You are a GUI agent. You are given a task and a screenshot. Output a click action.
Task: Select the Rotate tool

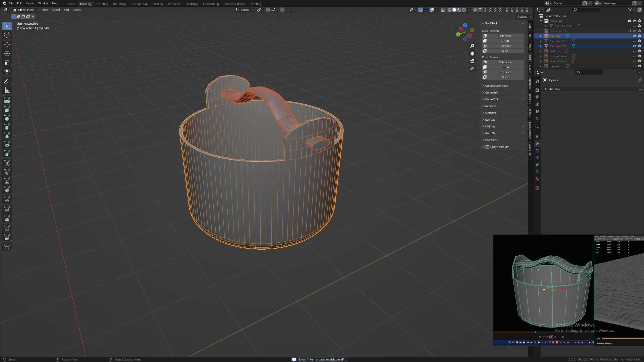[x=7, y=54]
